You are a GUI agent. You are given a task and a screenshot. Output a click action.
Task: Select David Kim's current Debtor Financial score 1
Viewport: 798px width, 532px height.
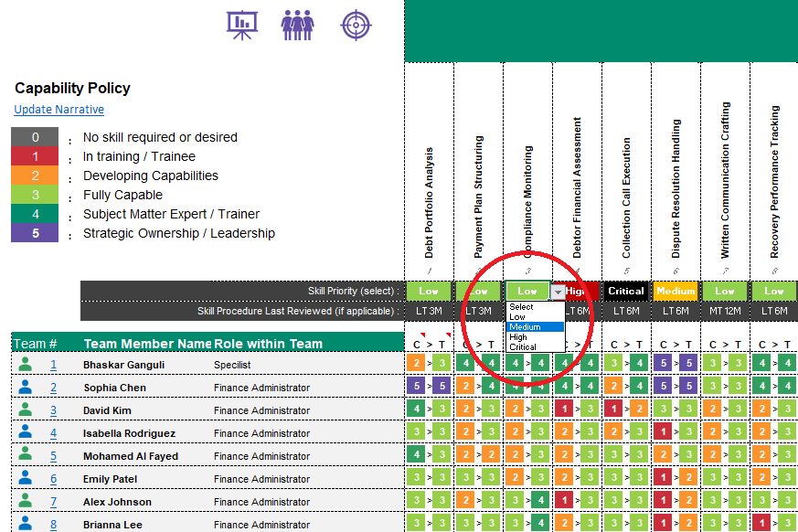tap(564, 409)
